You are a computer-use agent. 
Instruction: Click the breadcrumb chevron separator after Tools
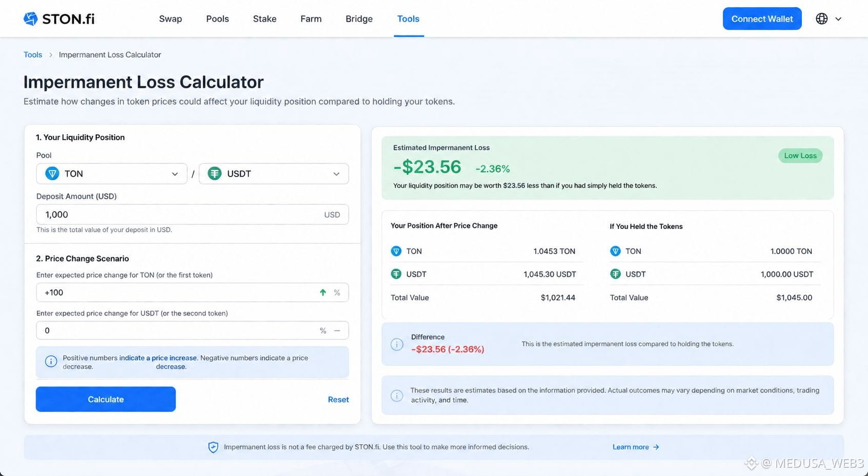pos(51,55)
